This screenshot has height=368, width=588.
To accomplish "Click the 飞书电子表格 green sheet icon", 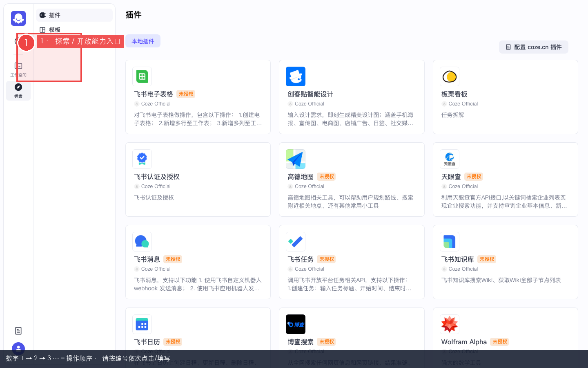I will 142,76.
